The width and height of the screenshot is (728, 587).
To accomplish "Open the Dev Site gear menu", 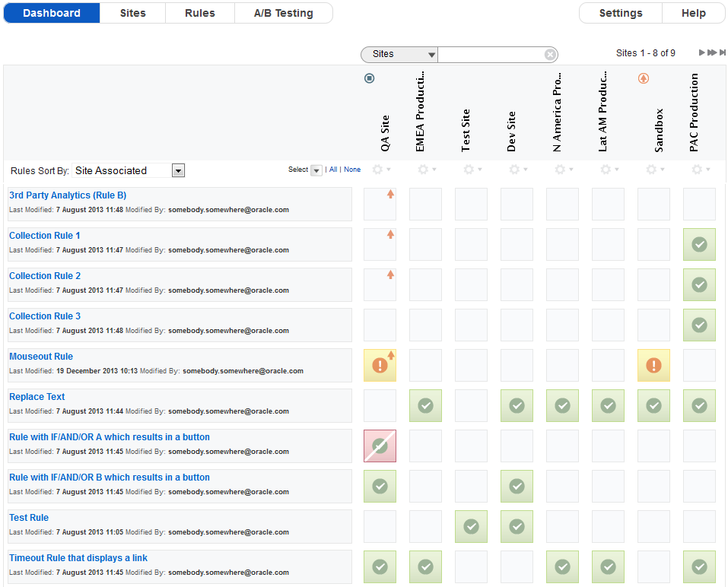I will pyautogui.click(x=518, y=170).
